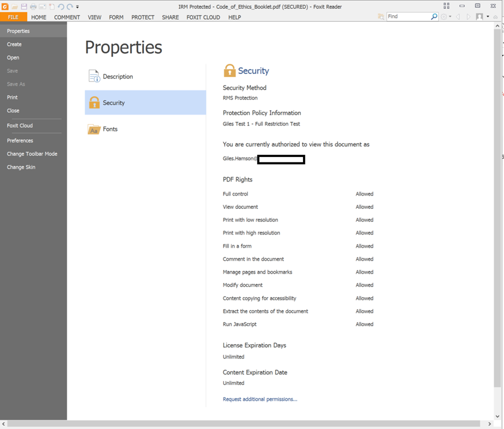Click Request additional permissions link
The height and width of the screenshot is (429, 504).
point(260,399)
